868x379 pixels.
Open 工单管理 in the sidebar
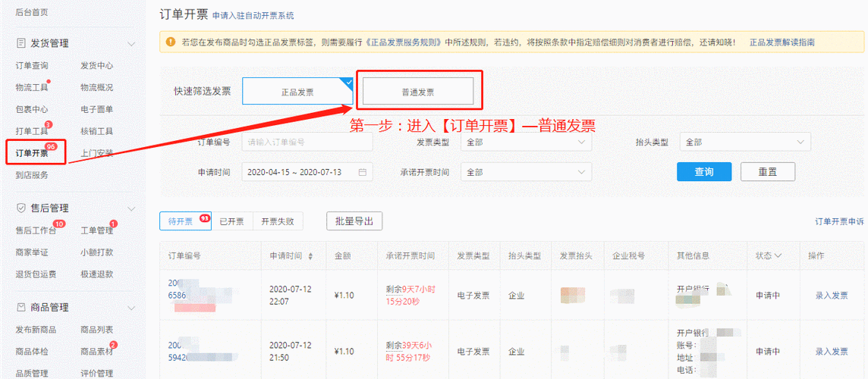pyautogui.click(x=97, y=230)
